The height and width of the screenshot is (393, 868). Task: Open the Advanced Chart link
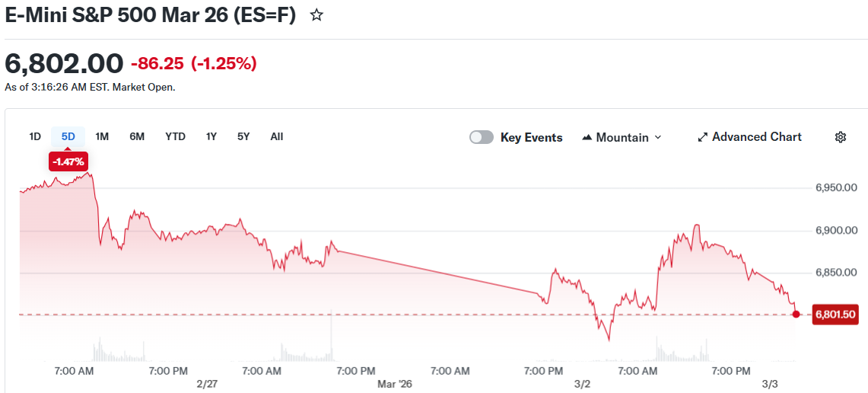[x=756, y=137]
